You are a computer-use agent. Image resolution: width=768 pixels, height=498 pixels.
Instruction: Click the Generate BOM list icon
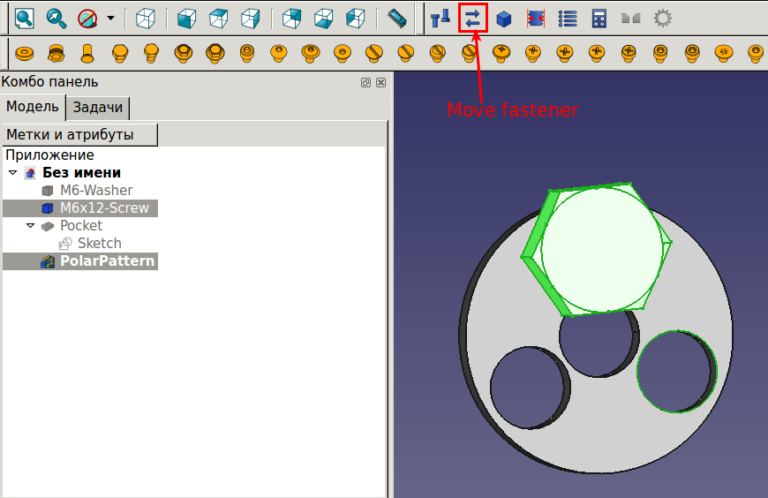568,19
